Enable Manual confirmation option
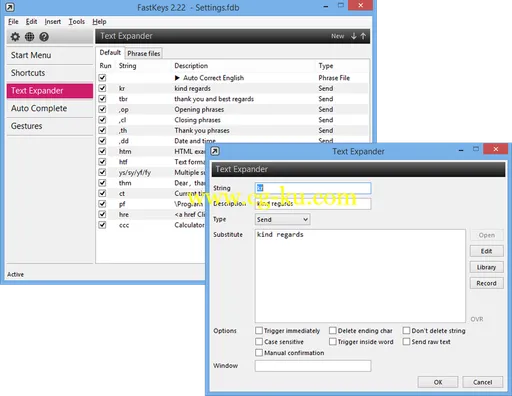 coord(259,353)
